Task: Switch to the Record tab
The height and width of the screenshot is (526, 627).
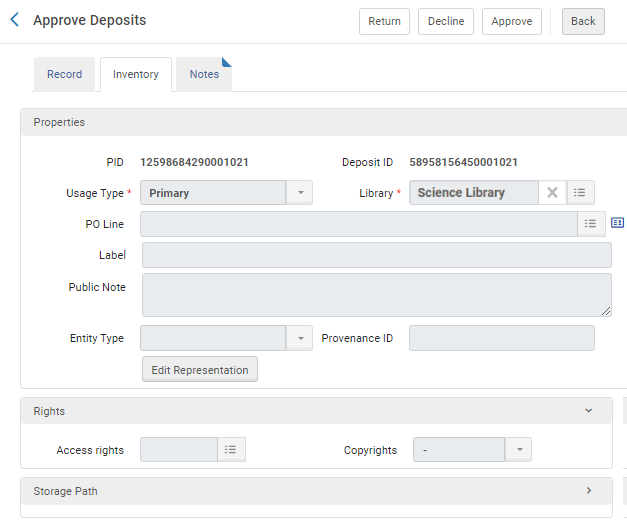Action: click(65, 75)
